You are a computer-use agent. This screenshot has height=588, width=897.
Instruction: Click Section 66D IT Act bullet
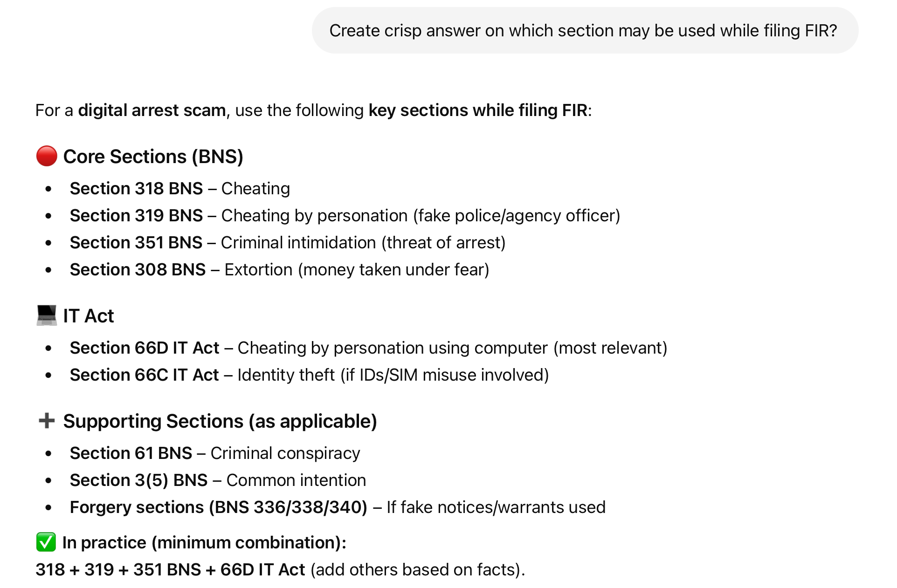(x=369, y=348)
